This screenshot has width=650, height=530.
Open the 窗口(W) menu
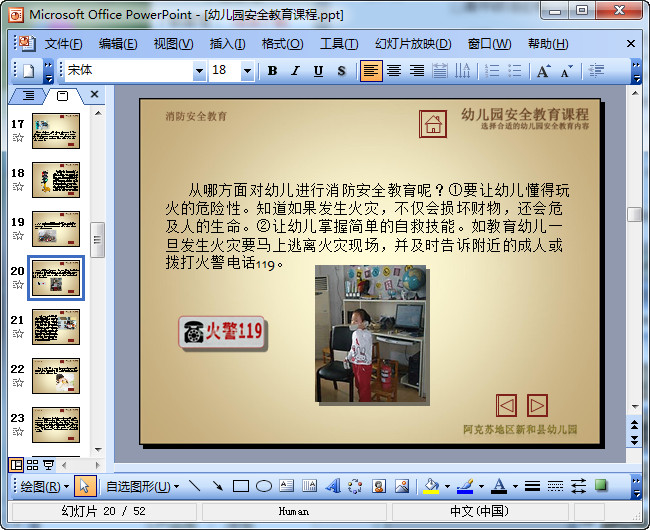point(489,44)
